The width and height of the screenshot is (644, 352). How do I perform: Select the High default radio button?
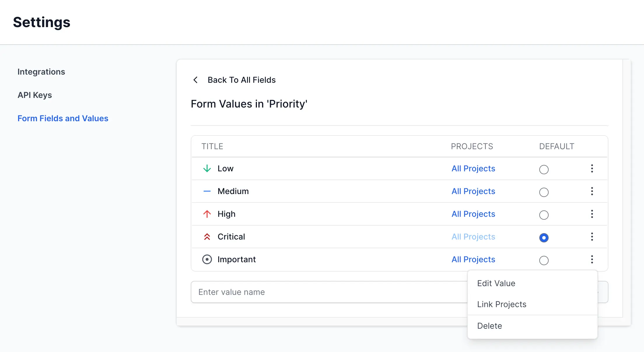[x=544, y=215]
